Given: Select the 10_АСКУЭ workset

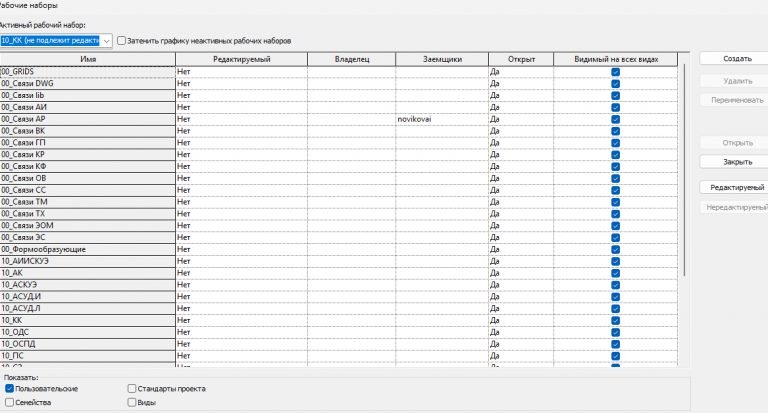Looking at the screenshot, I should click(x=88, y=285).
